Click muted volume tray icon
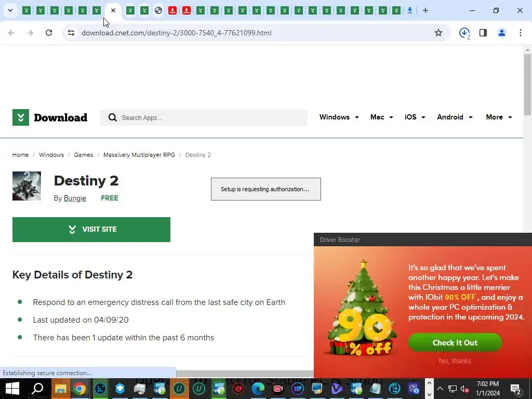This screenshot has height=399, width=532. click(x=465, y=389)
